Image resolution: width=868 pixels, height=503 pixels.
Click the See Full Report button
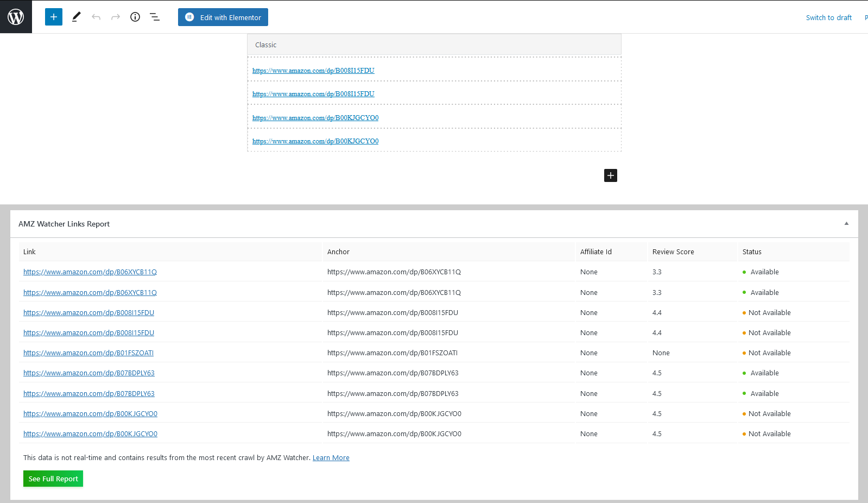[53, 479]
